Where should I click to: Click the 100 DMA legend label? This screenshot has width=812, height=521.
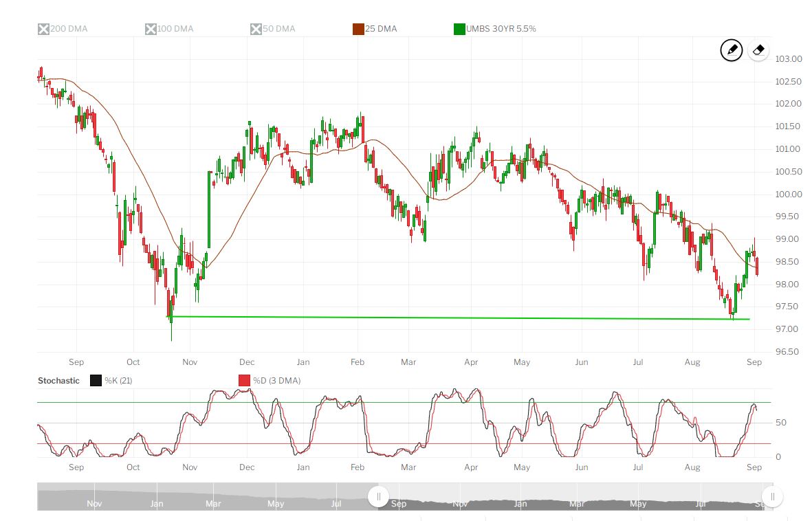pyautogui.click(x=175, y=29)
